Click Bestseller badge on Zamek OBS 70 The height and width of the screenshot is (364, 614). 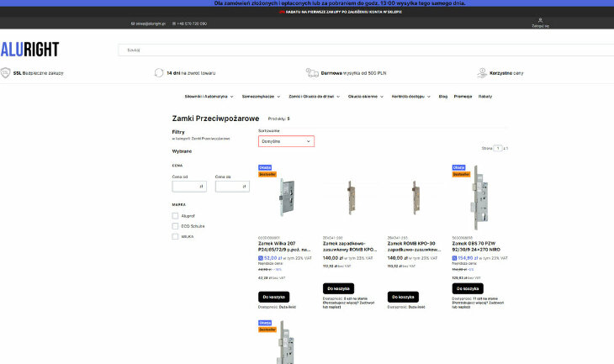tap(461, 174)
